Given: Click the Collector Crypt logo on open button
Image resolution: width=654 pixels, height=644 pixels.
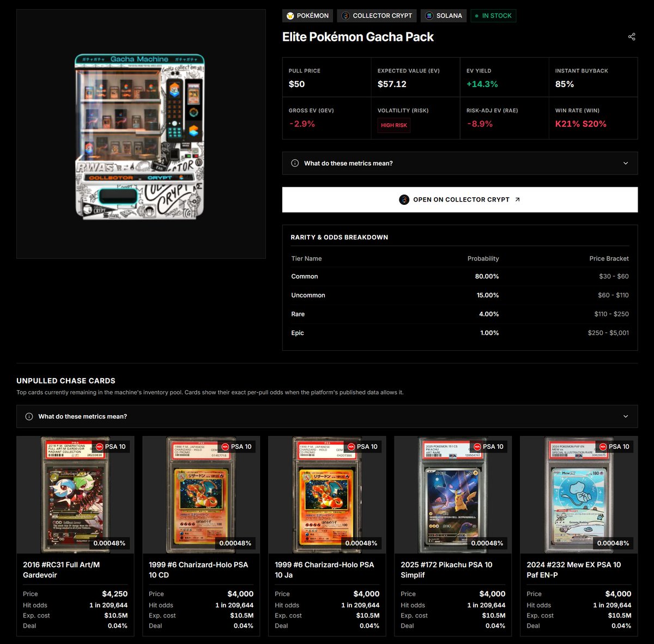Looking at the screenshot, I should (404, 199).
